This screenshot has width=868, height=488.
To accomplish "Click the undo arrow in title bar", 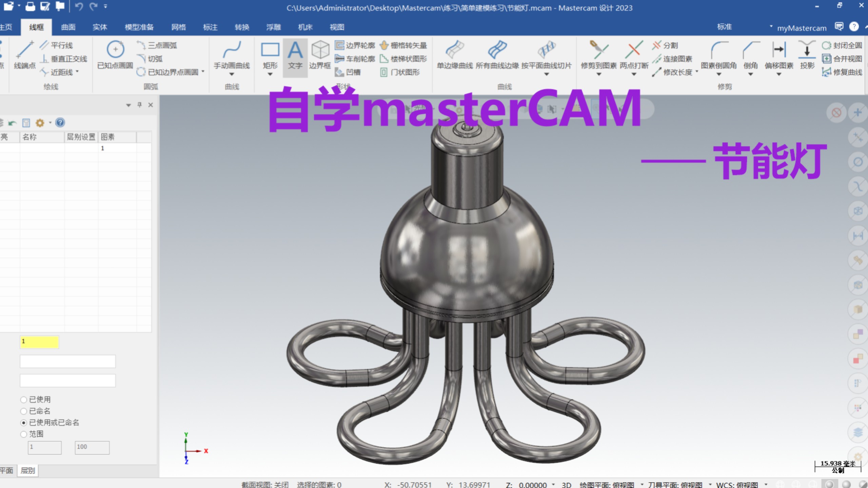I will click(x=79, y=6).
